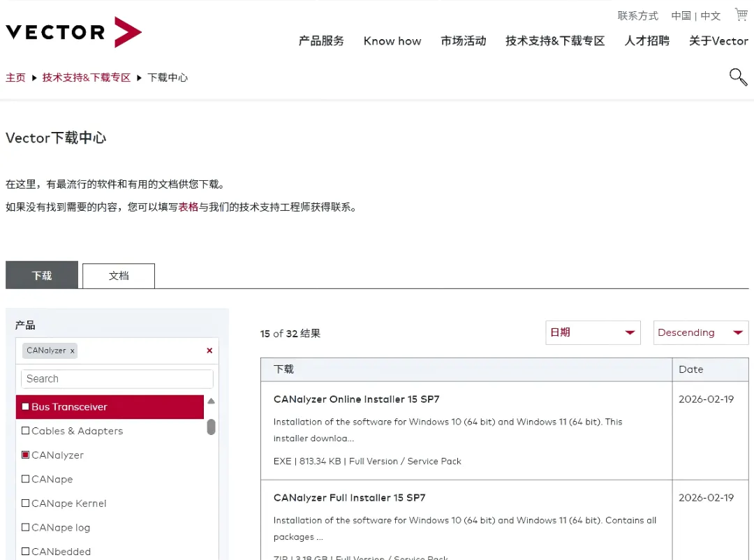The height and width of the screenshot is (560, 754).
Task: Check the Bus Transceiver checkbox
Action: pos(26,406)
